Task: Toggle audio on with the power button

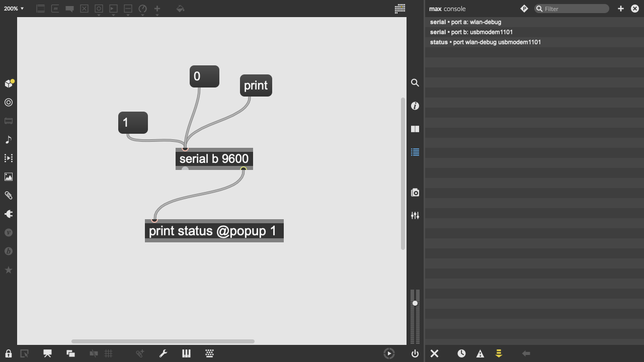Action: pos(415,353)
